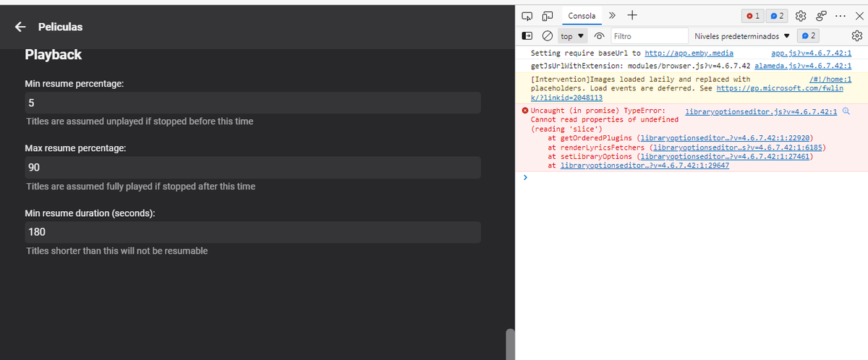Open console settings gear in the toolbar
This screenshot has width=868, height=360.
coord(857,35)
